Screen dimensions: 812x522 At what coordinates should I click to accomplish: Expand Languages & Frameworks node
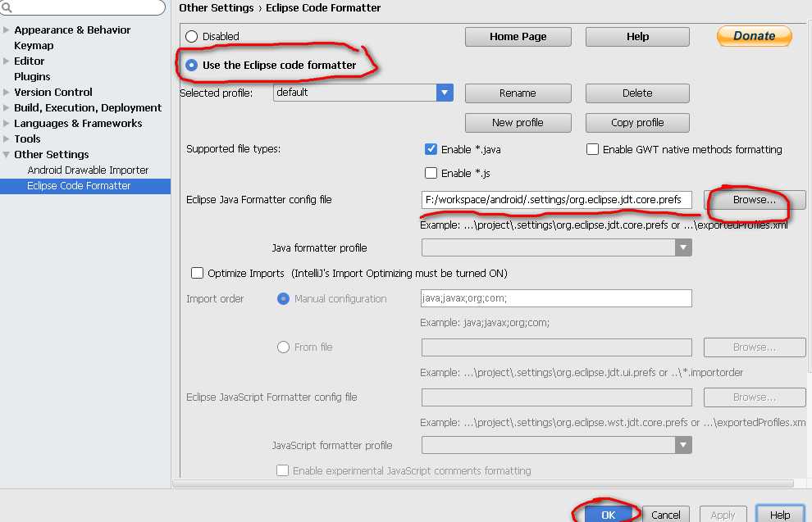coord(7,123)
